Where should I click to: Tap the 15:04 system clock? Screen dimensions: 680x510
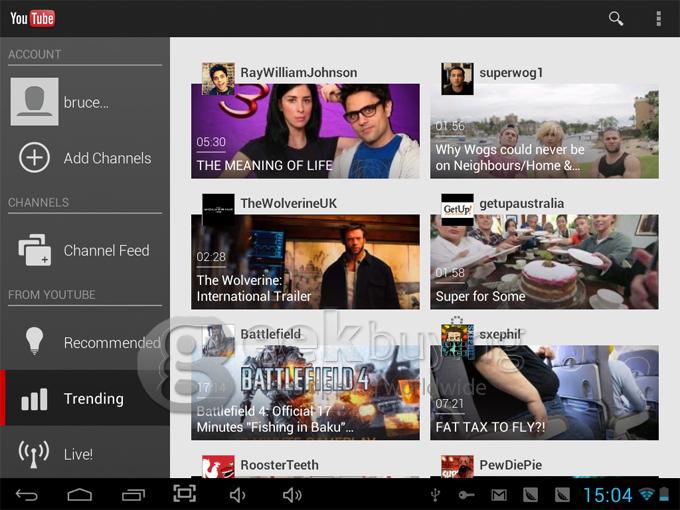pyautogui.click(x=608, y=495)
